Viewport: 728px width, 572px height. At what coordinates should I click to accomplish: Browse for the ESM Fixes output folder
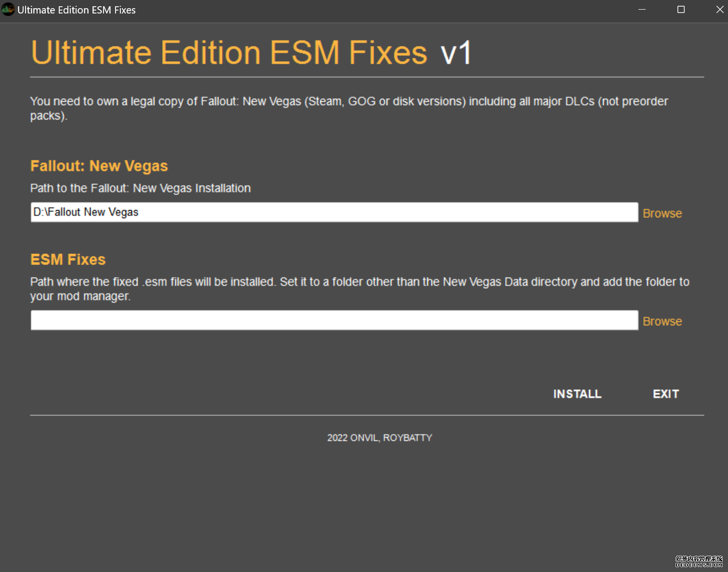tap(662, 321)
